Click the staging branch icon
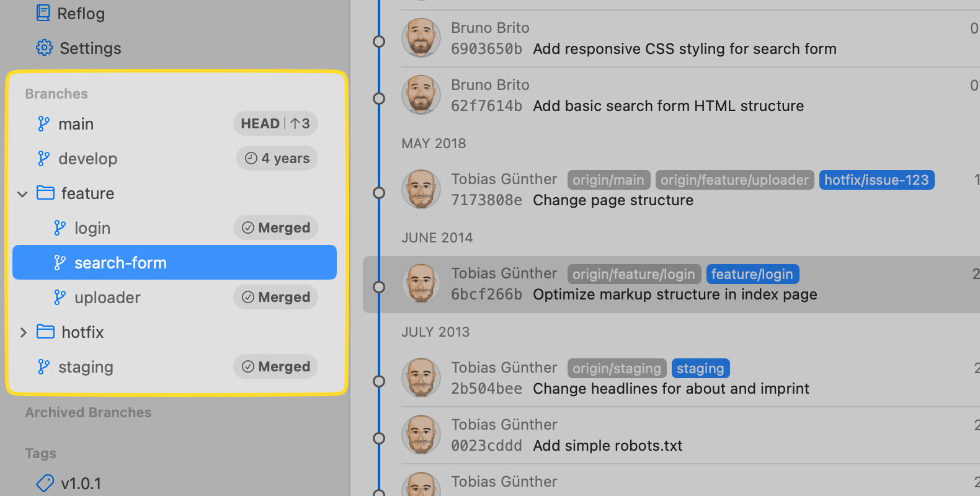 (x=43, y=367)
